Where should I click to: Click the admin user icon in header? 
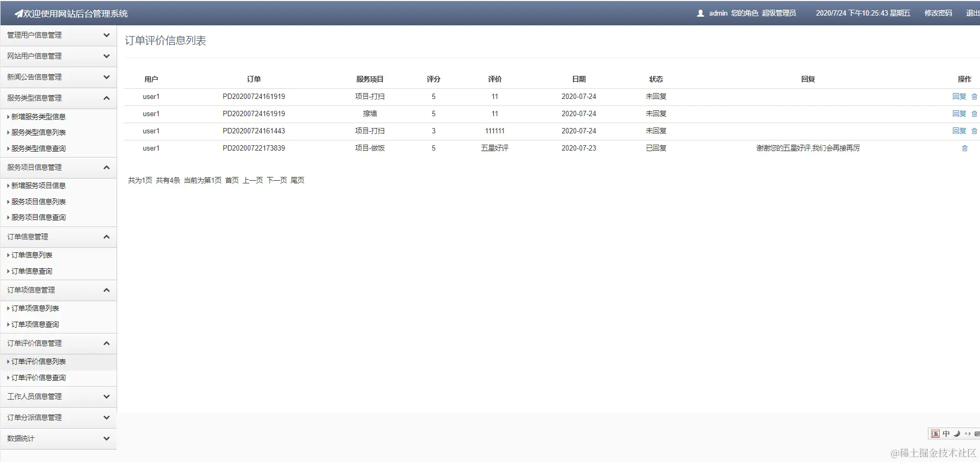click(700, 13)
